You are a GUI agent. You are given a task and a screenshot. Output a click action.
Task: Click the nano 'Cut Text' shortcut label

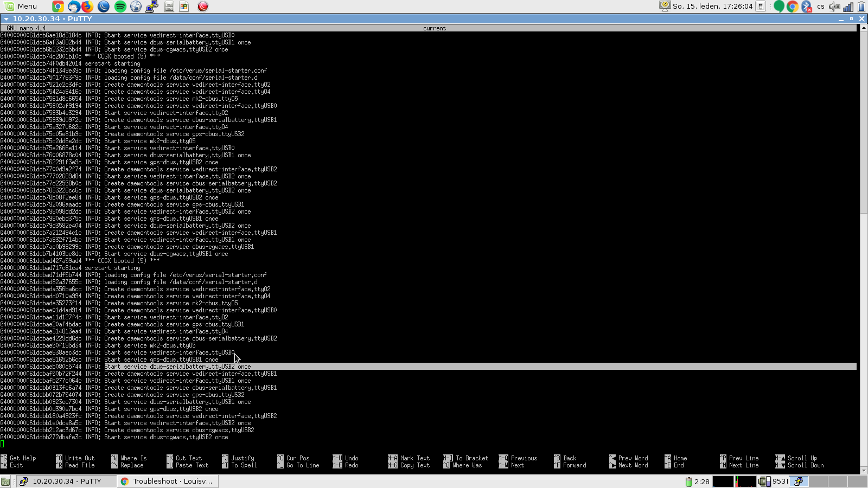pos(189,458)
